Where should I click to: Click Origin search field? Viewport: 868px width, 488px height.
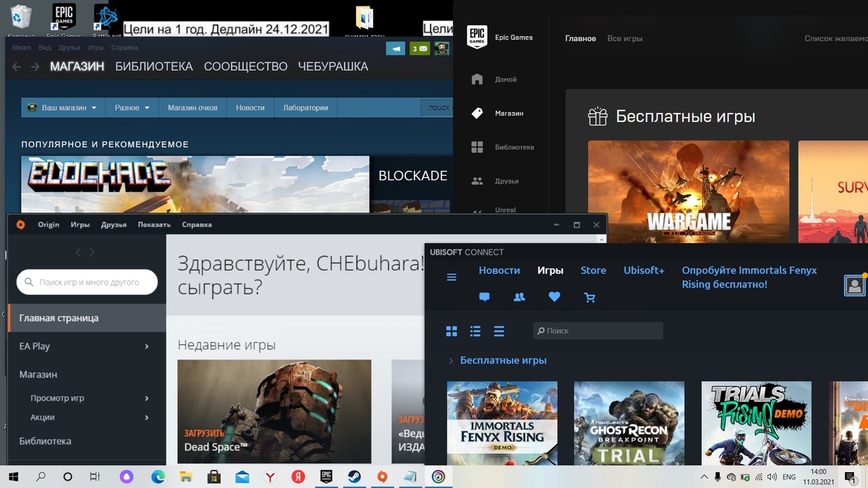click(87, 283)
